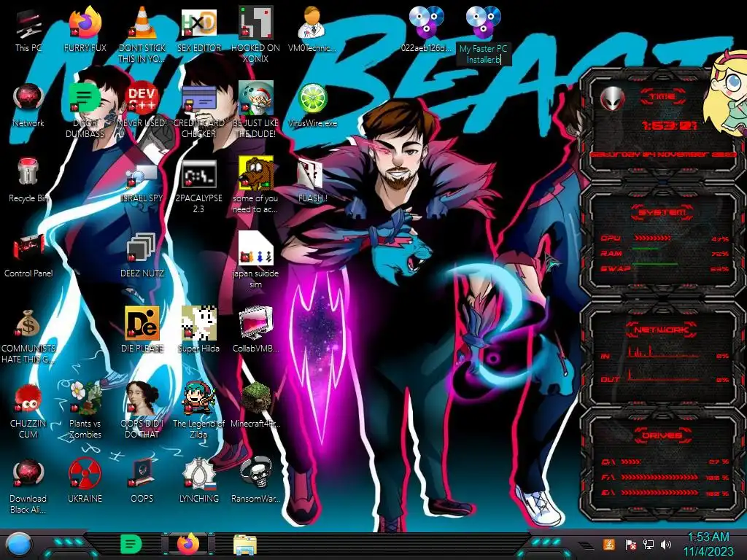Click the VirusWire.exe lime icon
Image resolution: width=747 pixels, height=560 pixels.
coord(312,105)
